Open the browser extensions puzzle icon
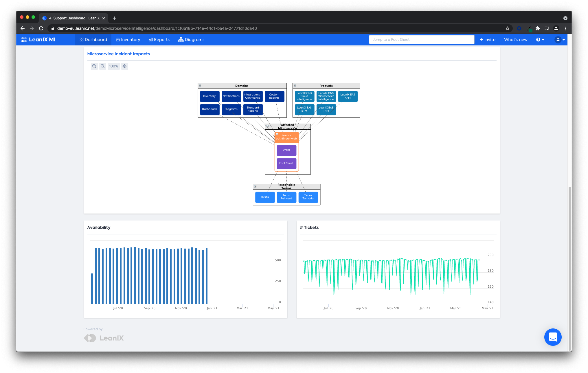Viewport: 588px width, 373px height. pos(538,28)
